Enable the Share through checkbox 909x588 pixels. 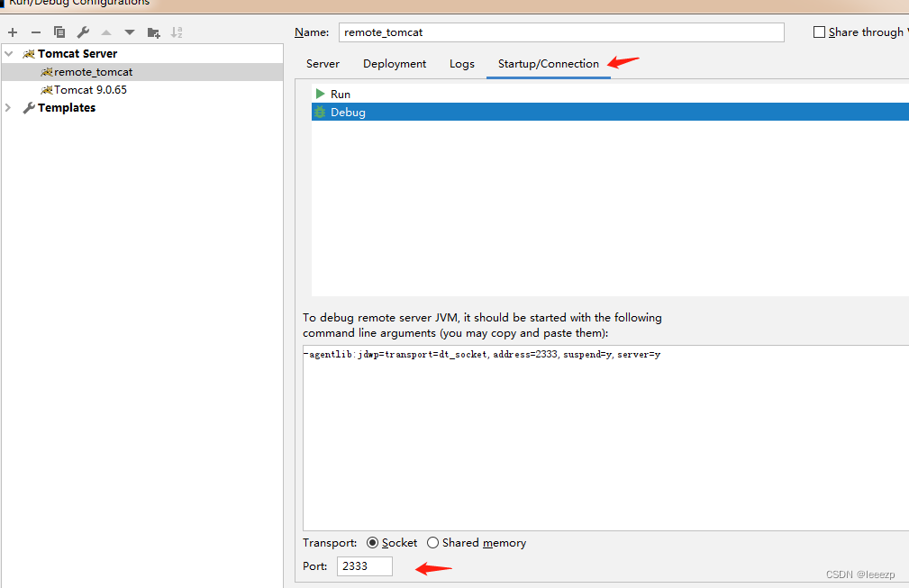tap(819, 32)
